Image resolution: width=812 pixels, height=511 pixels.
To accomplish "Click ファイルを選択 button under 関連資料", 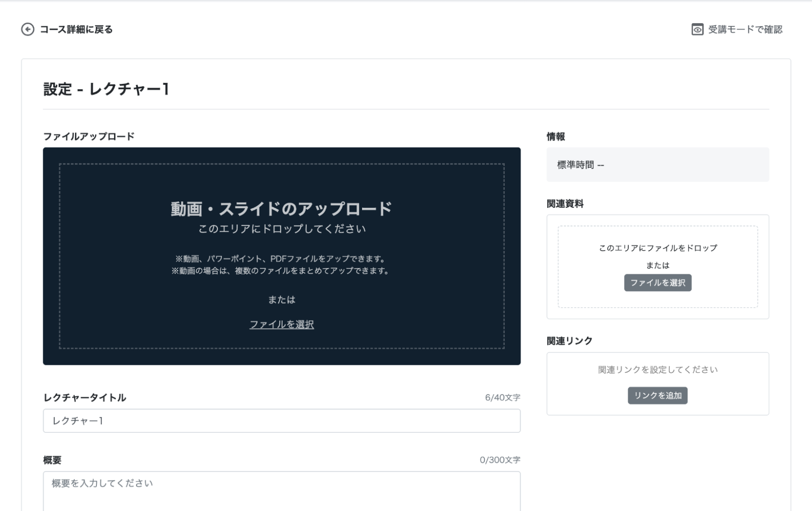I will (658, 283).
